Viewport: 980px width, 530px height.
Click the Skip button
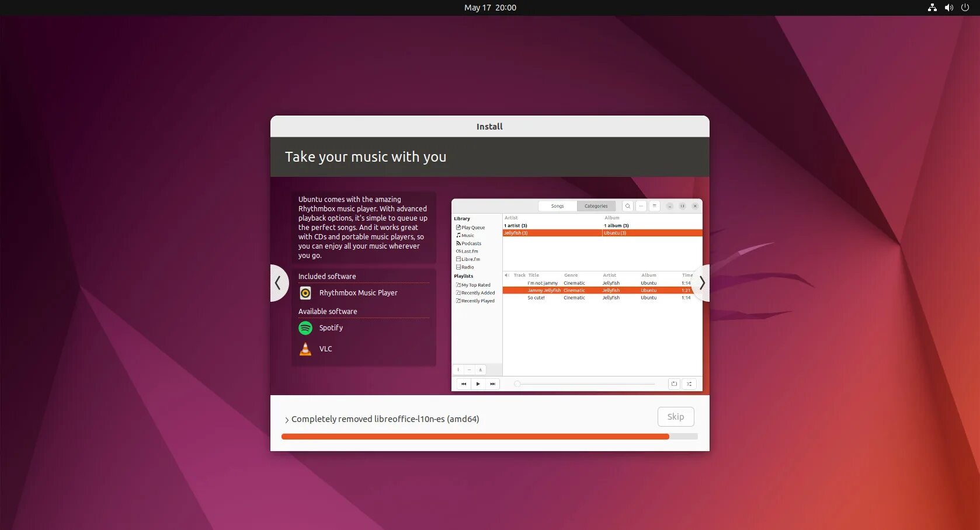[x=676, y=417]
